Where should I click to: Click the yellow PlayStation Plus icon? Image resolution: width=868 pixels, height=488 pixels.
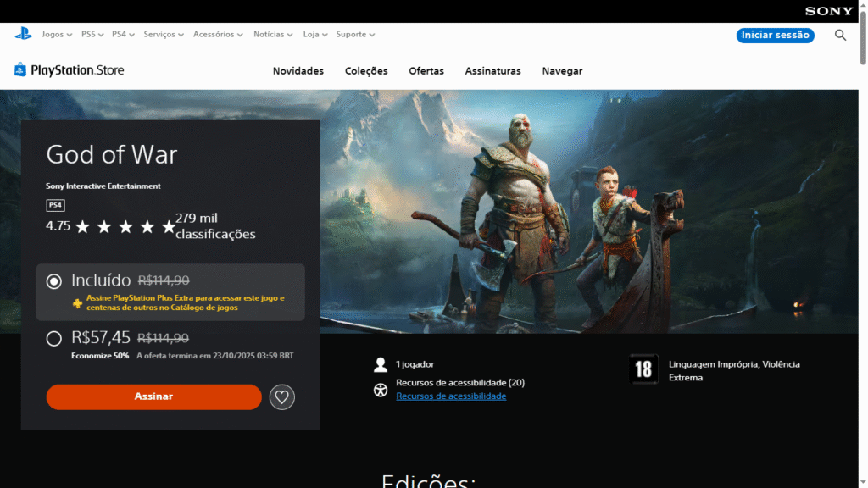click(x=77, y=303)
